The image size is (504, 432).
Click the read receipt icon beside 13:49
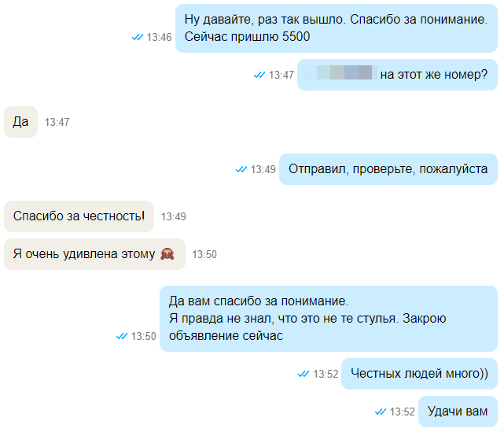click(241, 169)
